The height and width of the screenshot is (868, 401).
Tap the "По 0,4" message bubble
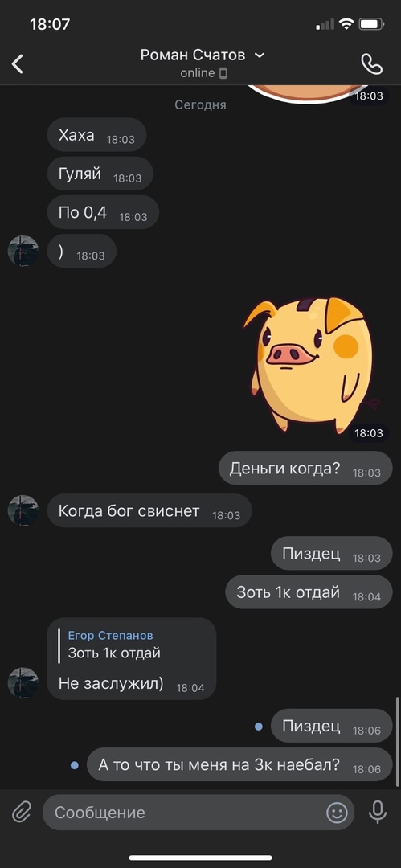click(x=103, y=212)
